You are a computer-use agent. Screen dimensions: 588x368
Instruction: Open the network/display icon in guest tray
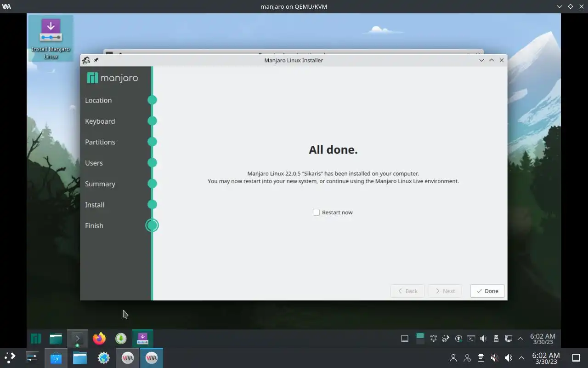509,339
